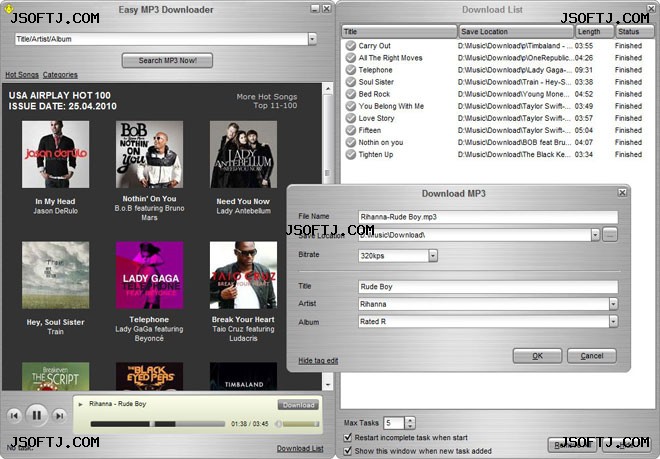Select the Telephone row in Download List
This screenshot has height=459, width=660.
(x=497, y=70)
